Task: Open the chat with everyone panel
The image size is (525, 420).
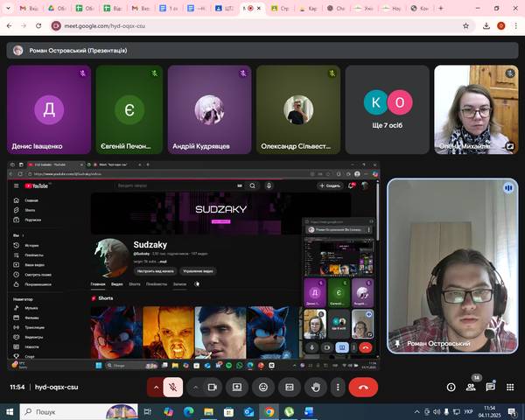Action: click(491, 387)
